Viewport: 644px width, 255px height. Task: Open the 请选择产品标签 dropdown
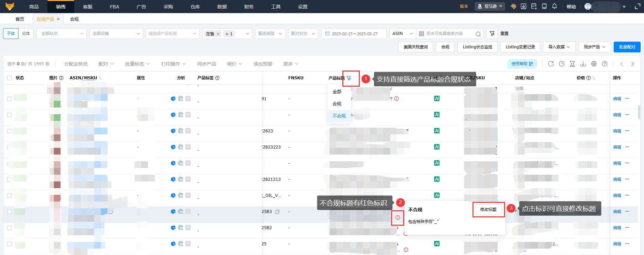pos(172,34)
